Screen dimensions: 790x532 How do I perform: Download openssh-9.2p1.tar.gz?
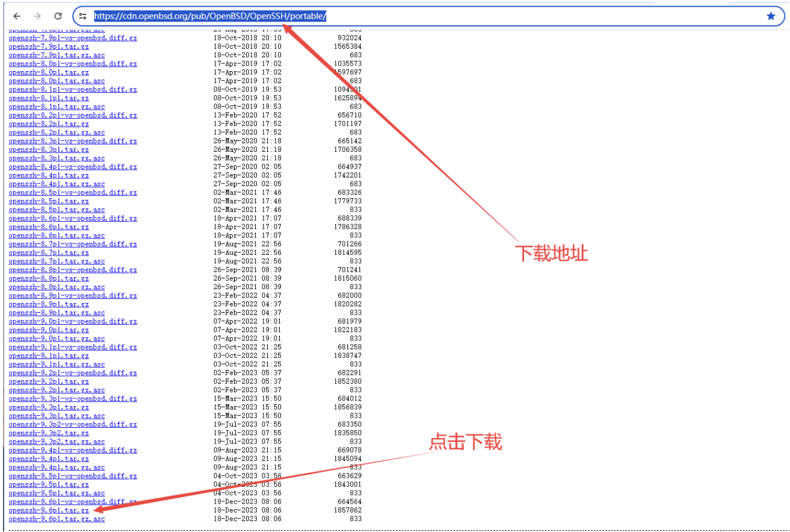pyautogui.click(x=49, y=381)
